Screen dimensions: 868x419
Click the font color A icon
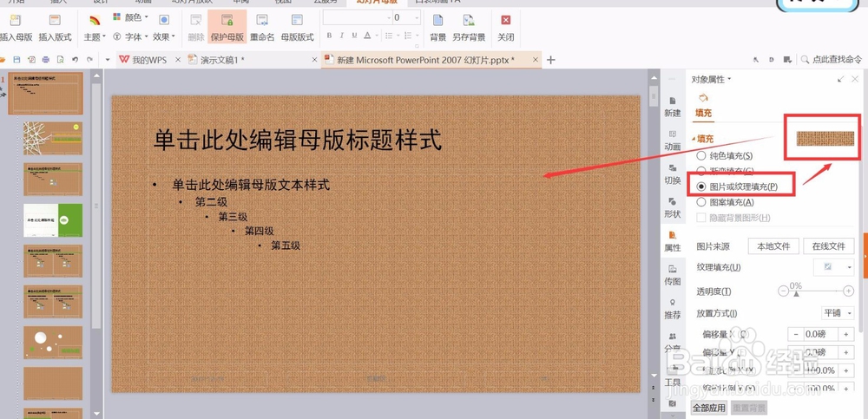click(x=367, y=36)
